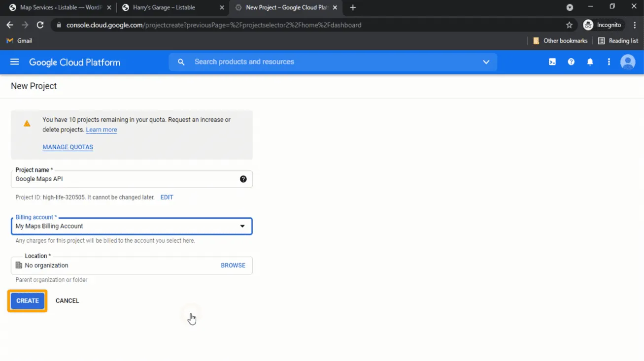
Task: Click into the Project name field
Action: (x=123, y=179)
